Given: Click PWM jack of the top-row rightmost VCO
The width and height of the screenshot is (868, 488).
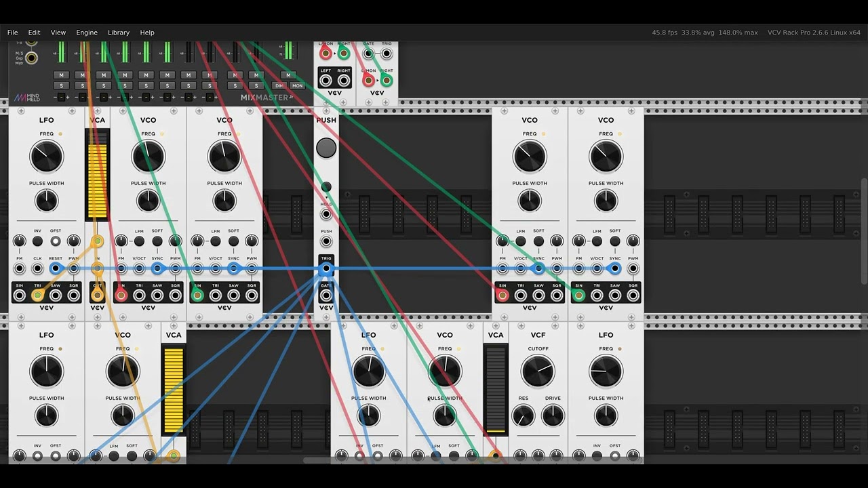Looking at the screenshot, I should coord(633,268).
